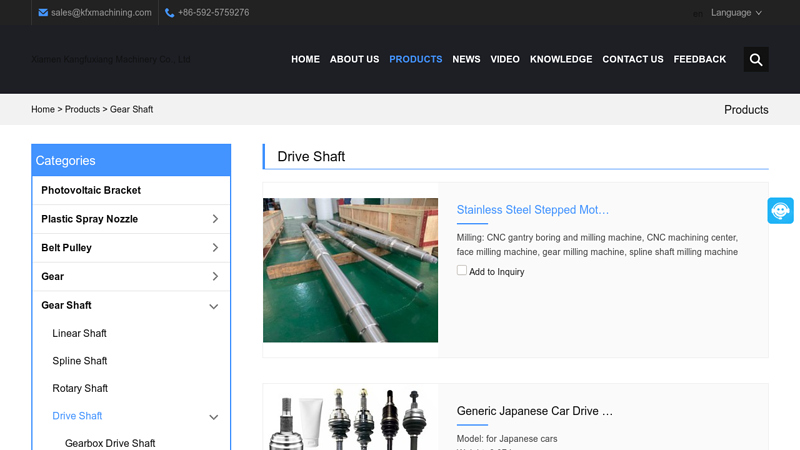Click the Xiamen Kangfuxiang Machinery company logo text
The width and height of the screenshot is (800, 450).
click(111, 59)
